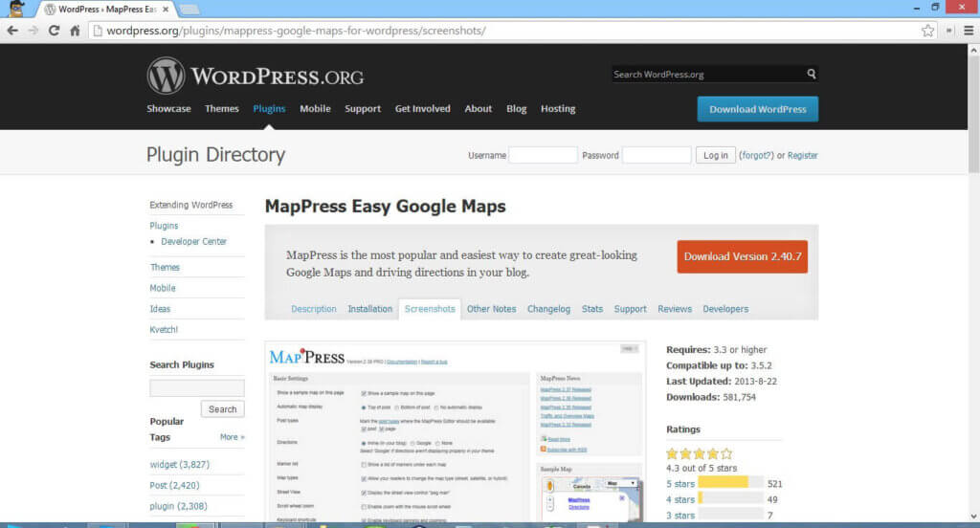Click the Log in button
The width and height of the screenshot is (980, 528).
point(716,155)
